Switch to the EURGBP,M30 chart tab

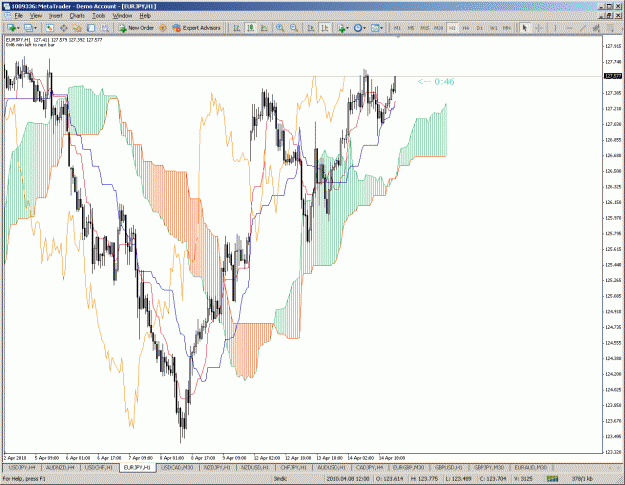(408, 467)
